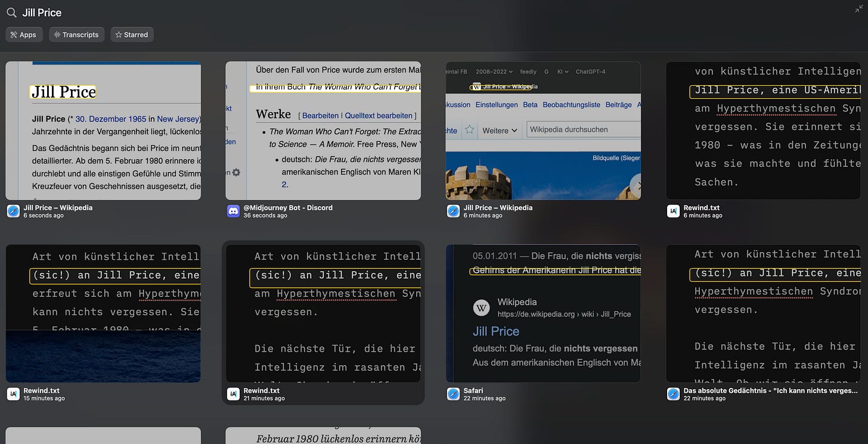Image resolution: width=868 pixels, height=444 pixels.
Task: Open the Rewind.txt thumbnail from 21 minutes ago
Action: tap(323, 313)
